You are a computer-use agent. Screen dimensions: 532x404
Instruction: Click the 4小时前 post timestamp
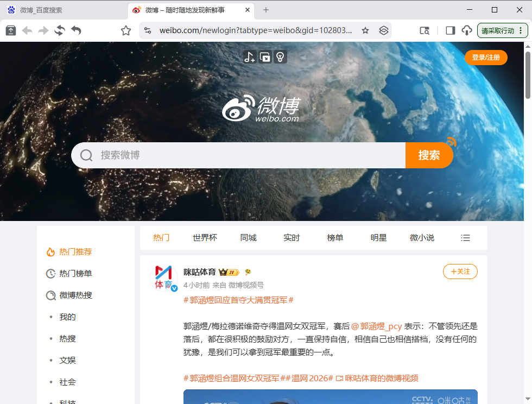197,285
